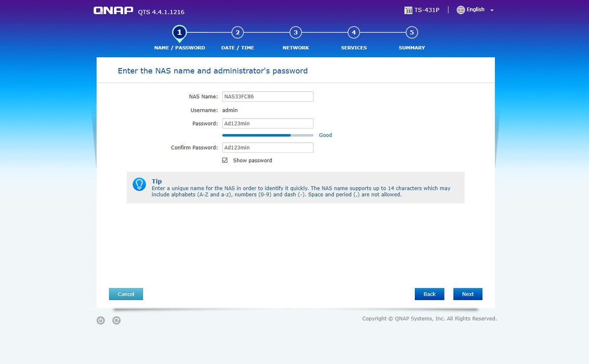Click the globe language icon

[461, 10]
